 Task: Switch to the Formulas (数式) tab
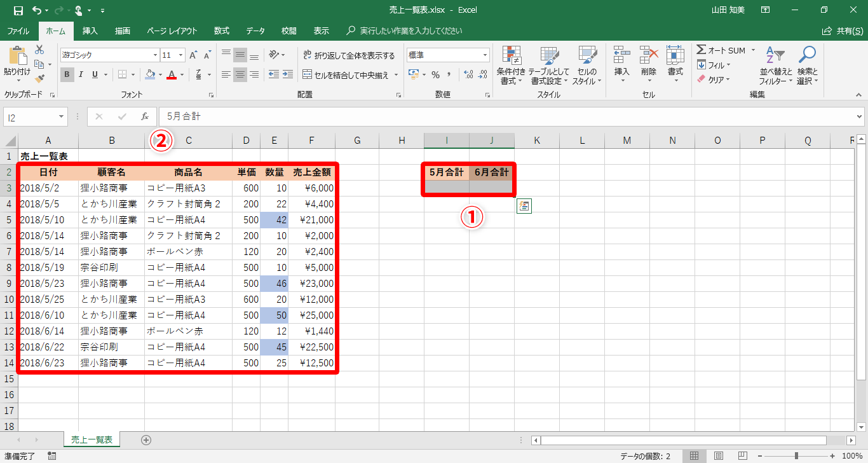[x=222, y=31]
